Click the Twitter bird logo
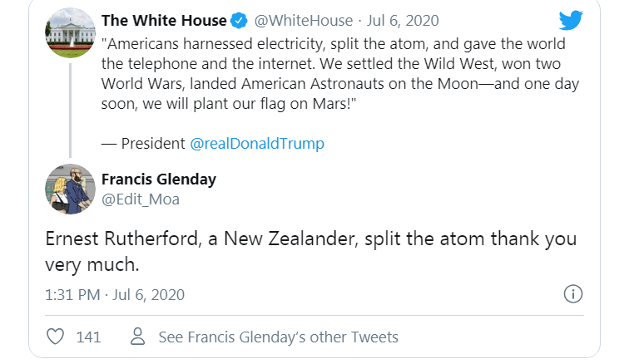639x364 pixels. (571, 22)
